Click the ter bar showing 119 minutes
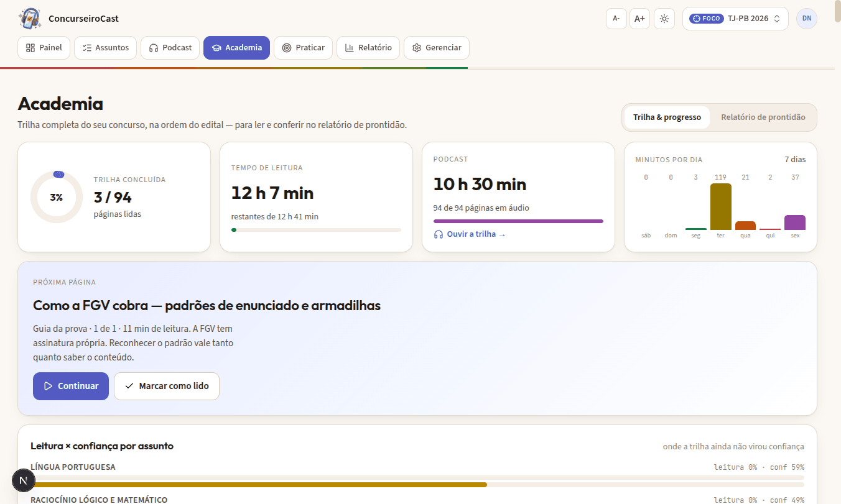Image resolution: width=841 pixels, height=504 pixels. 720,206
